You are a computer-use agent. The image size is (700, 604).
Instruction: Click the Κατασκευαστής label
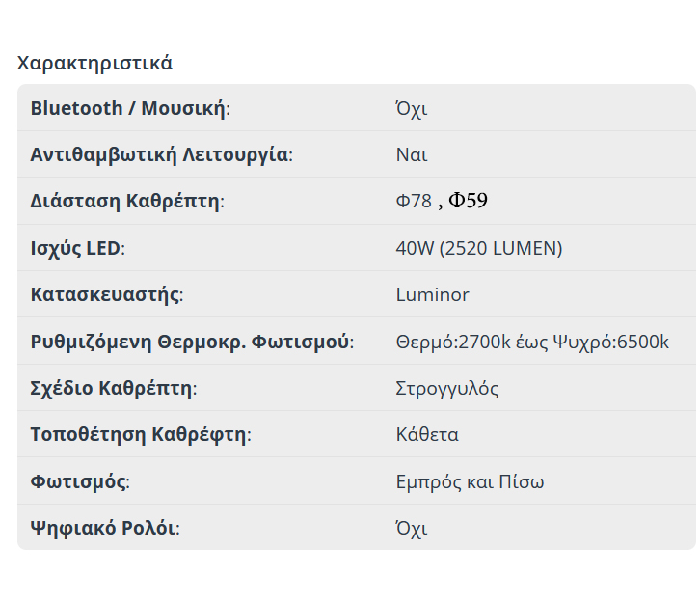tap(106, 294)
